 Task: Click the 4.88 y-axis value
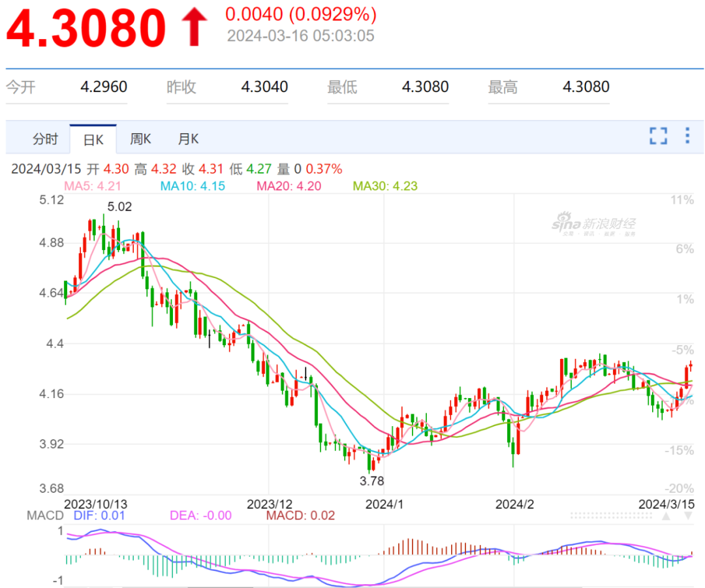point(52,243)
